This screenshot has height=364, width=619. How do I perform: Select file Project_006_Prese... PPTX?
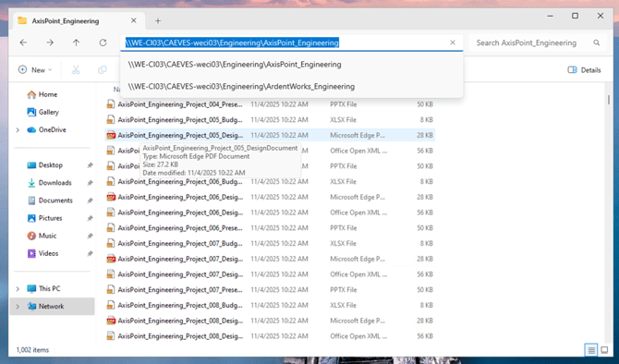point(270,228)
